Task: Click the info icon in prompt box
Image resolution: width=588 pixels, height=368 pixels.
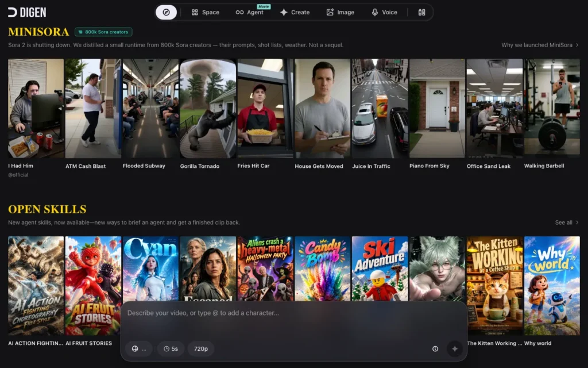Action: coord(435,349)
